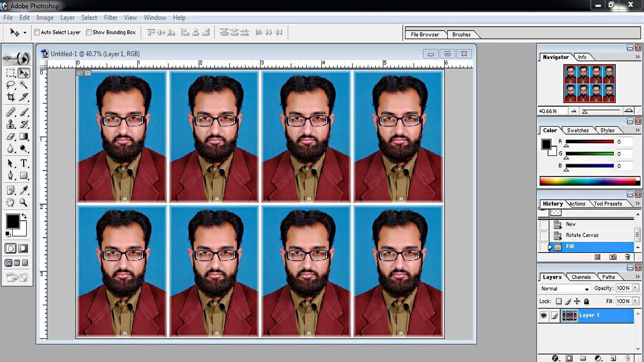Select the Move tool in toolbox
The image size is (644, 362).
click(x=24, y=73)
